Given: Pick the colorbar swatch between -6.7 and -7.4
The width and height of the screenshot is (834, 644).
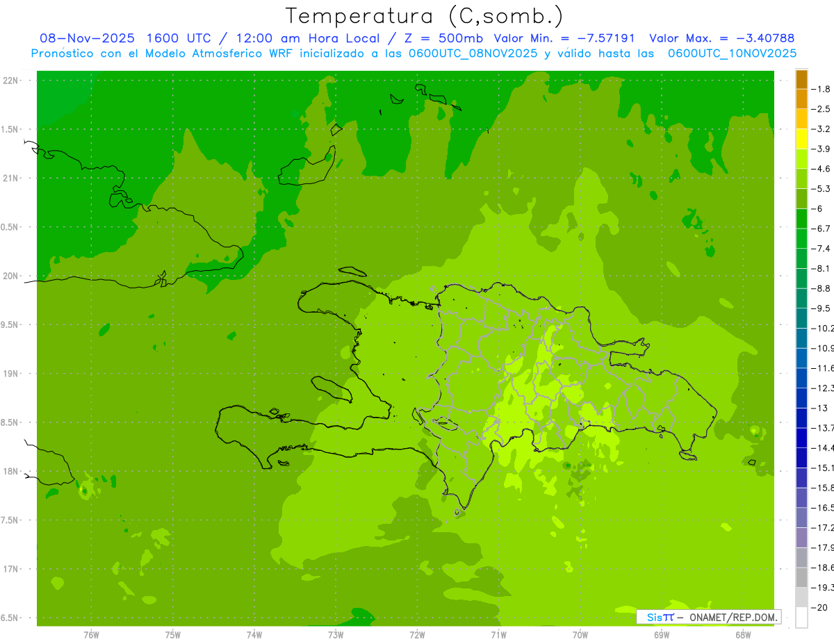Looking at the screenshot, I should click(x=801, y=238).
